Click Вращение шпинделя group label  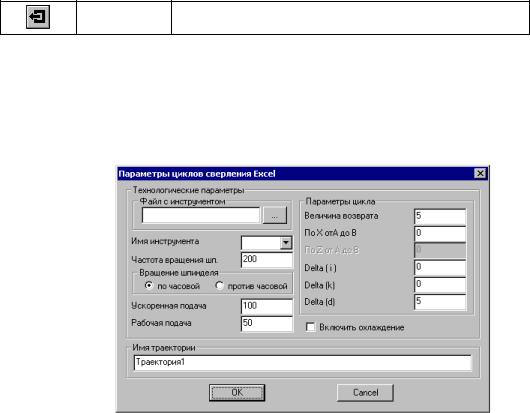pyautogui.click(x=179, y=273)
